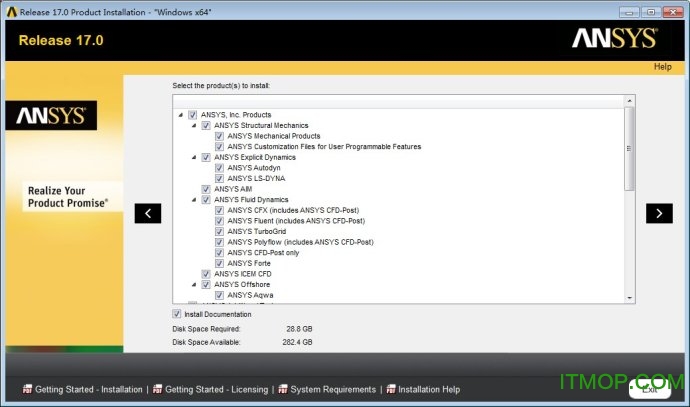Select ANSYS Fluent row label
This screenshot has width=690, height=407.
(296, 221)
